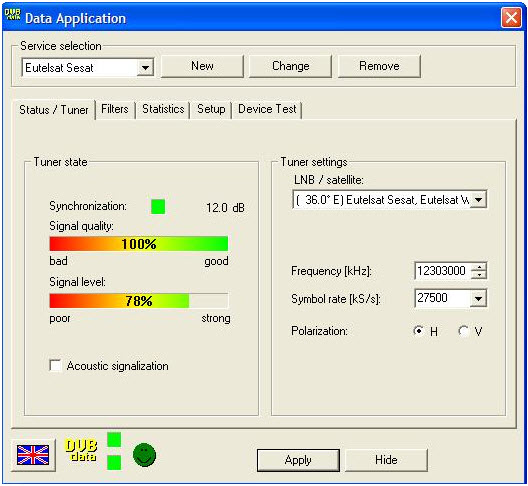Viewport: 528px width, 486px height.
Task: Click the LNB / satellite label
Action: (329, 180)
